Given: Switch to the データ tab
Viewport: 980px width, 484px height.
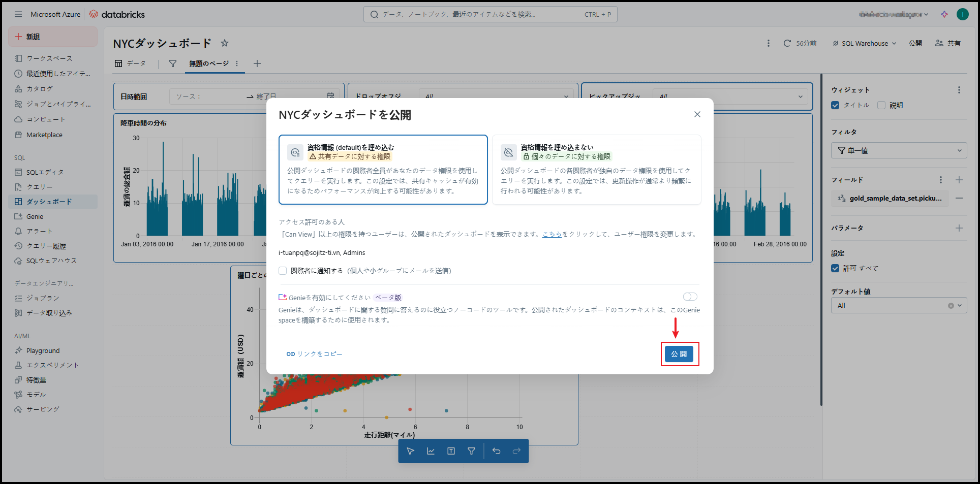Looking at the screenshot, I should pyautogui.click(x=130, y=63).
